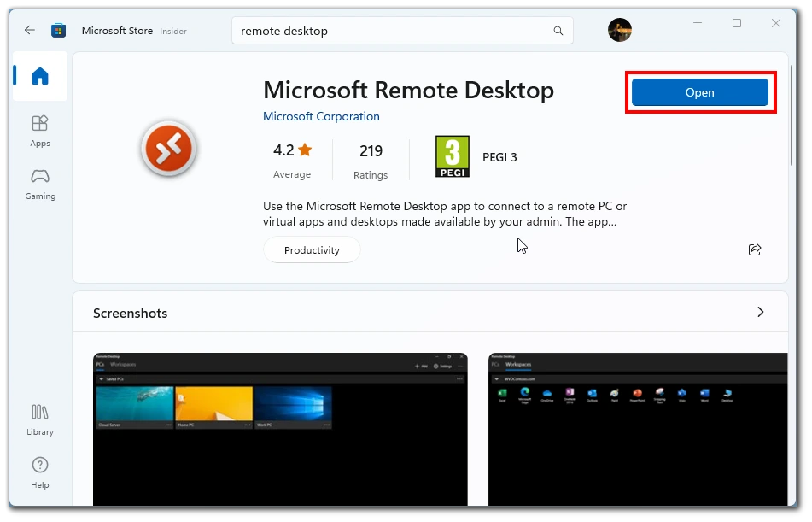Open the Apps section in sidebar
Image resolution: width=812 pixels, height=522 pixels.
pyautogui.click(x=40, y=132)
